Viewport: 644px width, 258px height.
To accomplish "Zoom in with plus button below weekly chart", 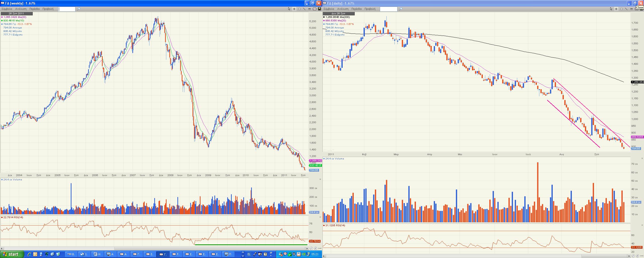I will pos(315,248).
